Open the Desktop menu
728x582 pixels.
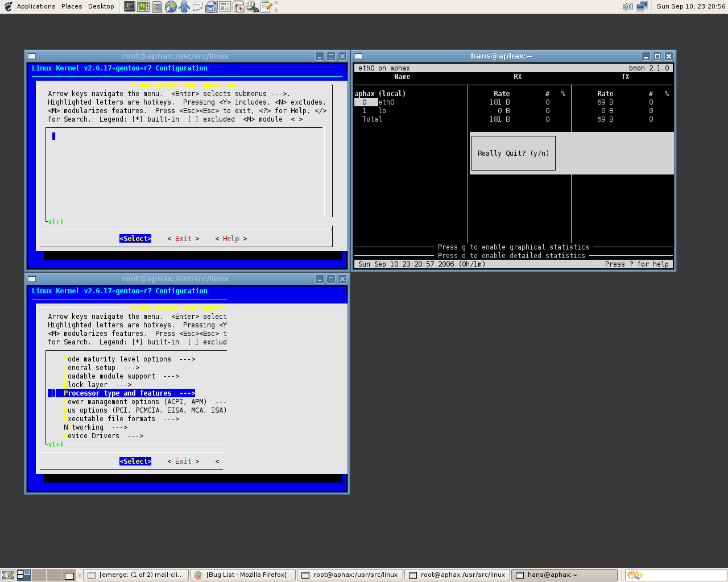tap(101, 7)
